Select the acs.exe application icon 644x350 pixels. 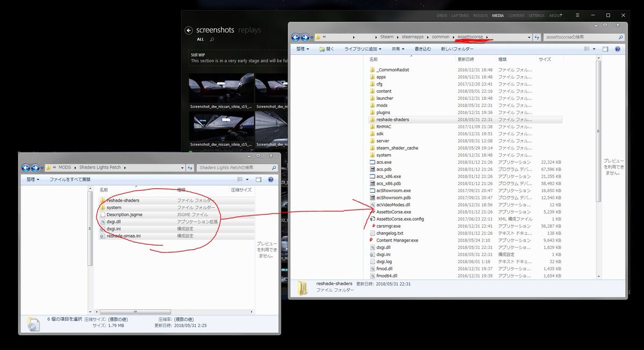click(x=372, y=162)
